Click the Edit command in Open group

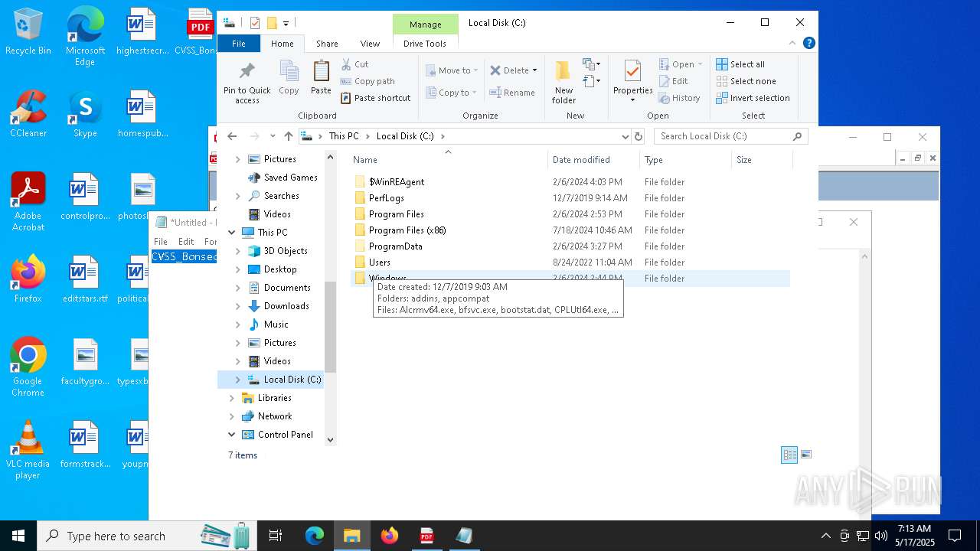(673, 81)
